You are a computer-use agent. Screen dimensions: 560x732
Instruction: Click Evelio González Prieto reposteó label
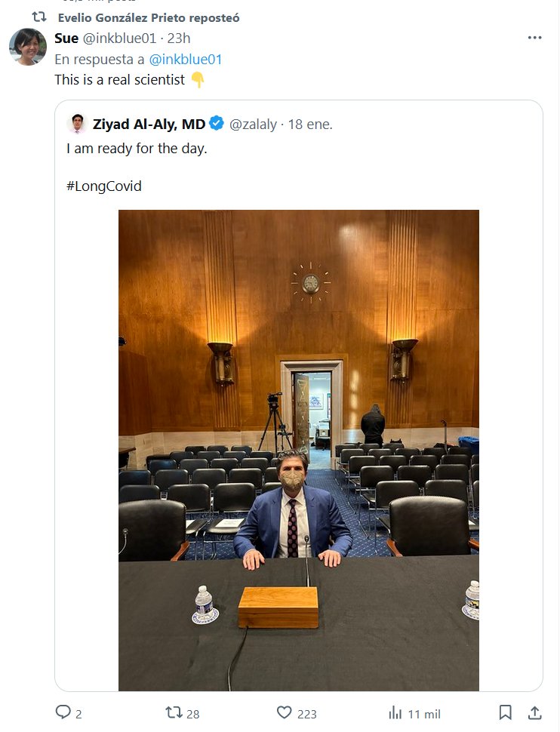coord(149,17)
